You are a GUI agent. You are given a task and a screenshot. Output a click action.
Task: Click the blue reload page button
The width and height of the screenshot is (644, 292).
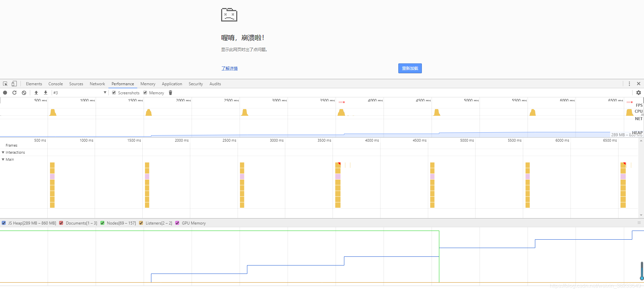click(410, 68)
